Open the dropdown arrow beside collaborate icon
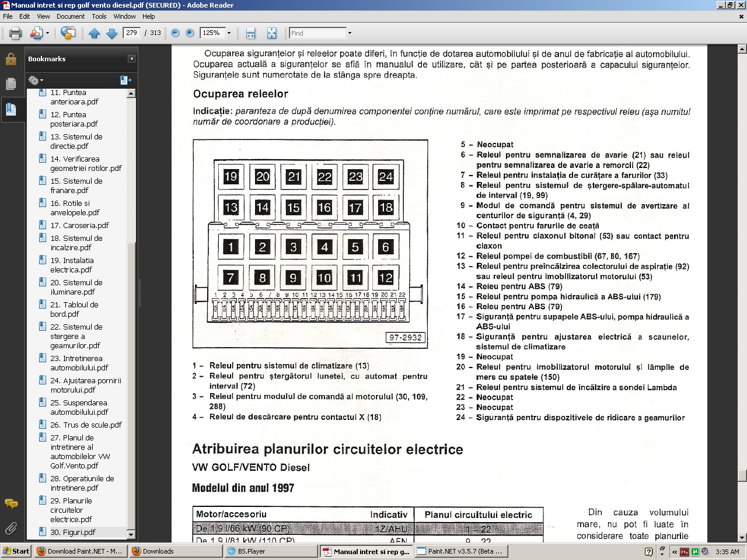This screenshot has height=560, width=747. (47, 33)
